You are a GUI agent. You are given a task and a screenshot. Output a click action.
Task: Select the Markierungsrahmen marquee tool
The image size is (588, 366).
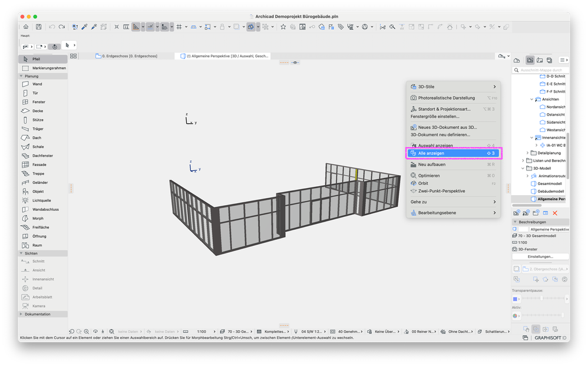point(48,68)
